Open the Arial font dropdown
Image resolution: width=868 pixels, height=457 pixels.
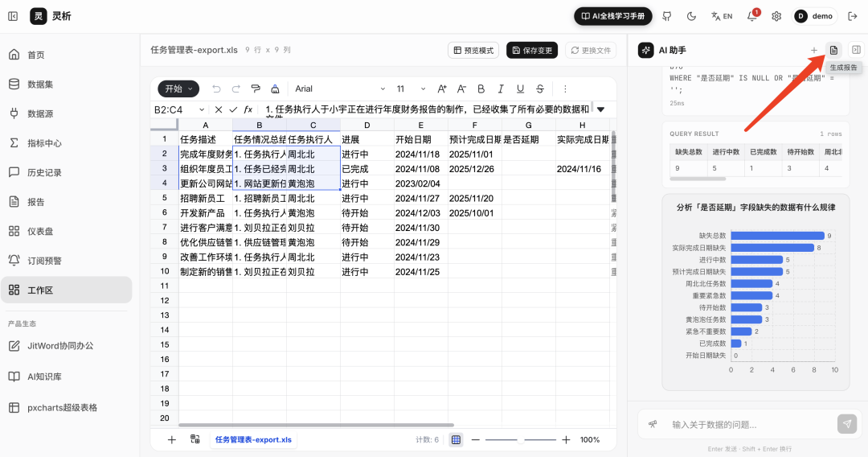coord(340,89)
